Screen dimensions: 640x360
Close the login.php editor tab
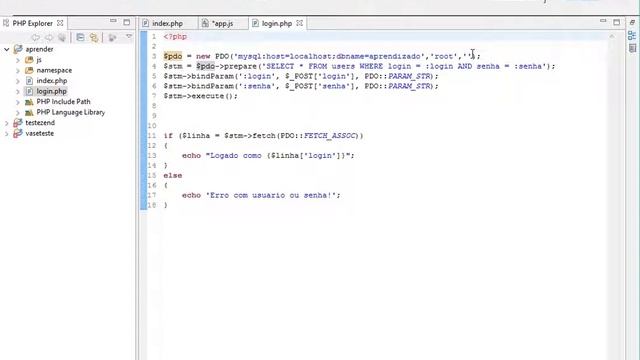click(x=300, y=23)
